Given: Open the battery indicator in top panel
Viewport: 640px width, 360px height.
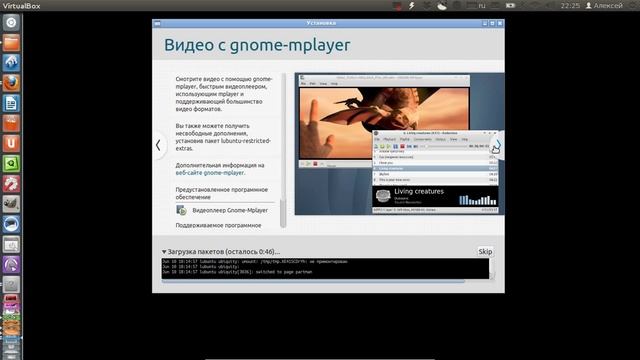Looking at the screenshot, I should (510, 6).
